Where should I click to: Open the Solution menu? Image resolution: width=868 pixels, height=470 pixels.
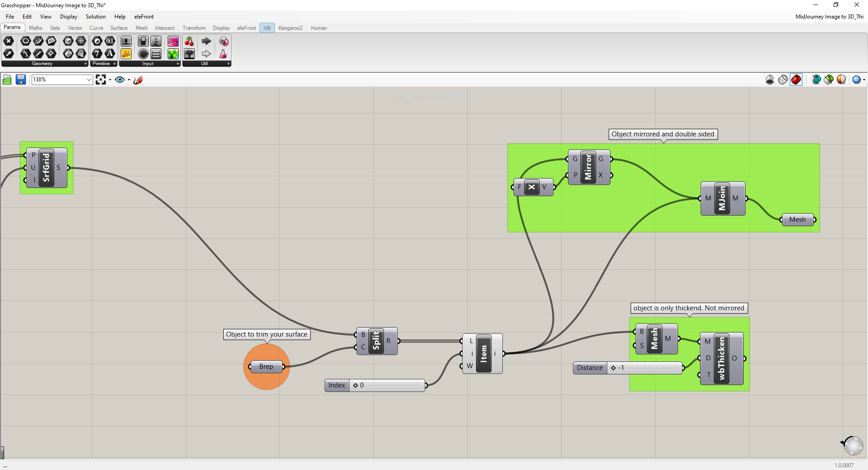[x=95, y=17]
